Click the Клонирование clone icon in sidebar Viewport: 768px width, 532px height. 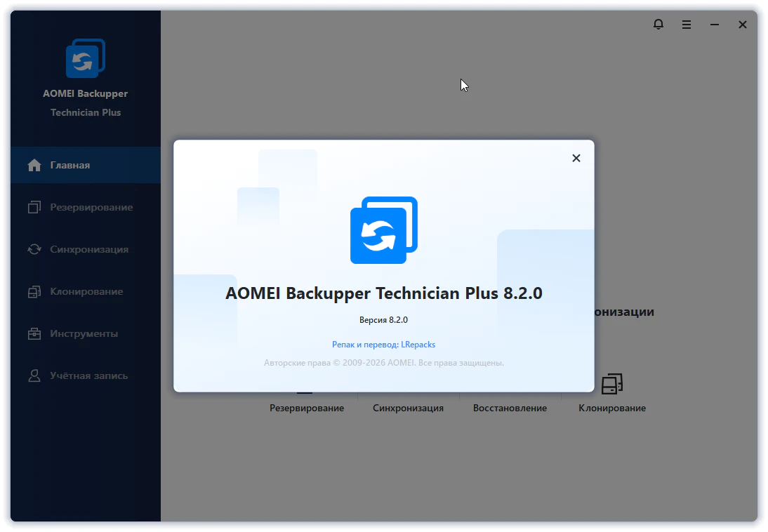(x=34, y=292)
